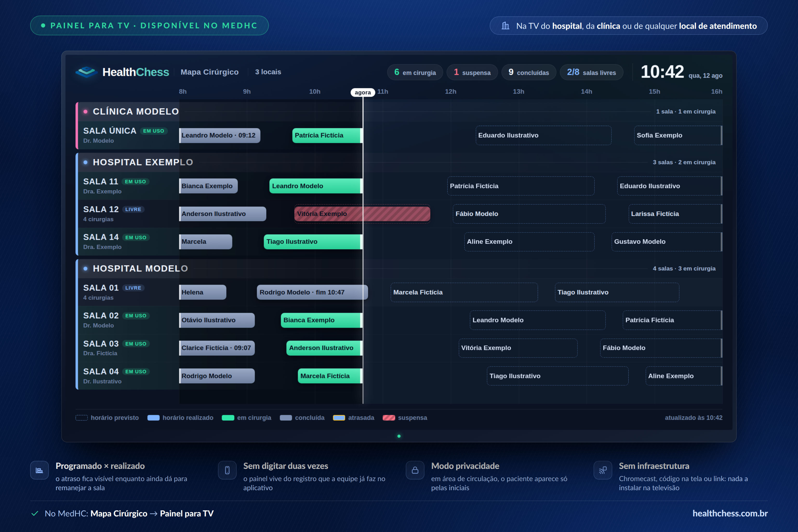
Task: Click the green em cirurgia legend swatch
Action: point(228,418)
